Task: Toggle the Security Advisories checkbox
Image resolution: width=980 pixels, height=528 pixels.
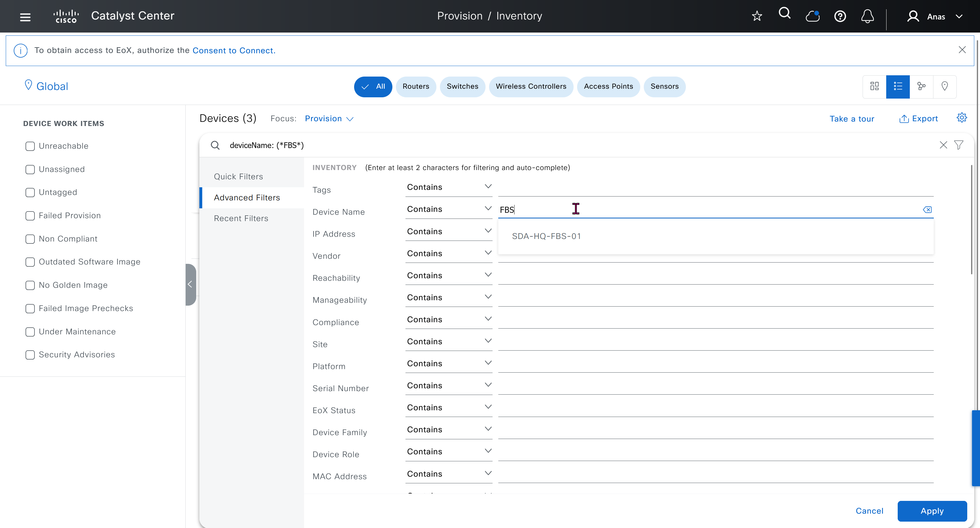Action: point(30,354)
